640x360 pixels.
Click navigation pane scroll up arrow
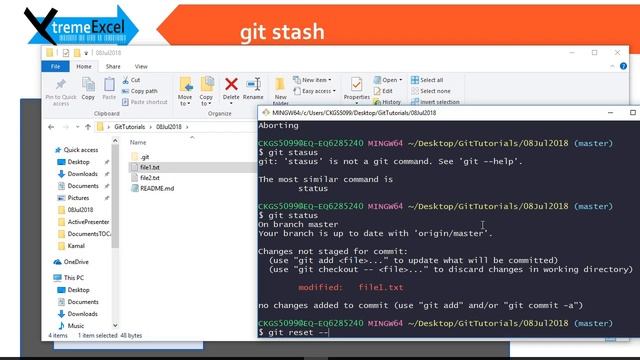116,141
